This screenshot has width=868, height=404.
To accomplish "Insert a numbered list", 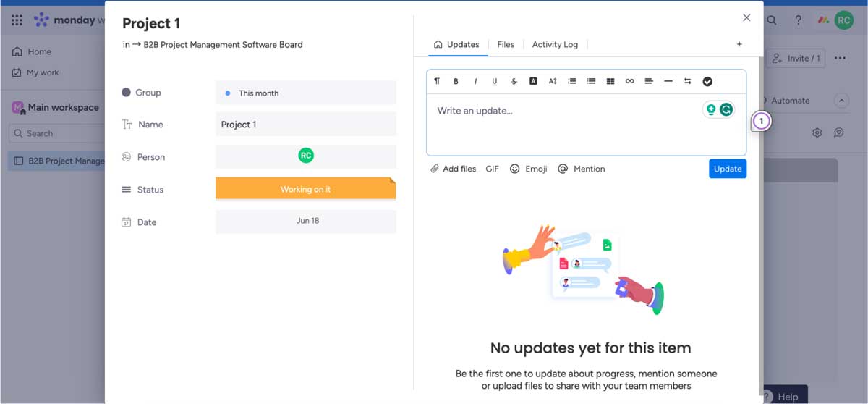I will [x=572, y=81].
